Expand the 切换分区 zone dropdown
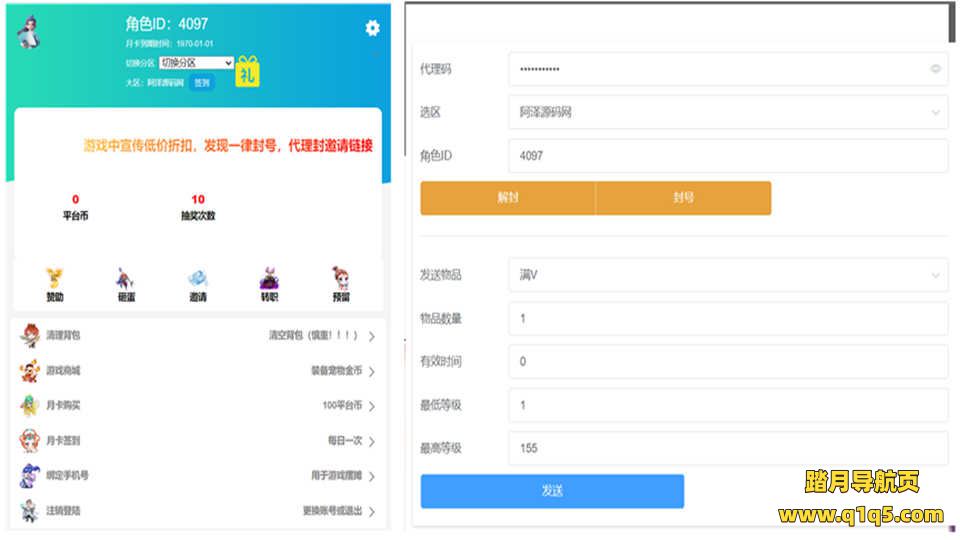The width and height of the screenshot is (960, 540). (196, 63)
